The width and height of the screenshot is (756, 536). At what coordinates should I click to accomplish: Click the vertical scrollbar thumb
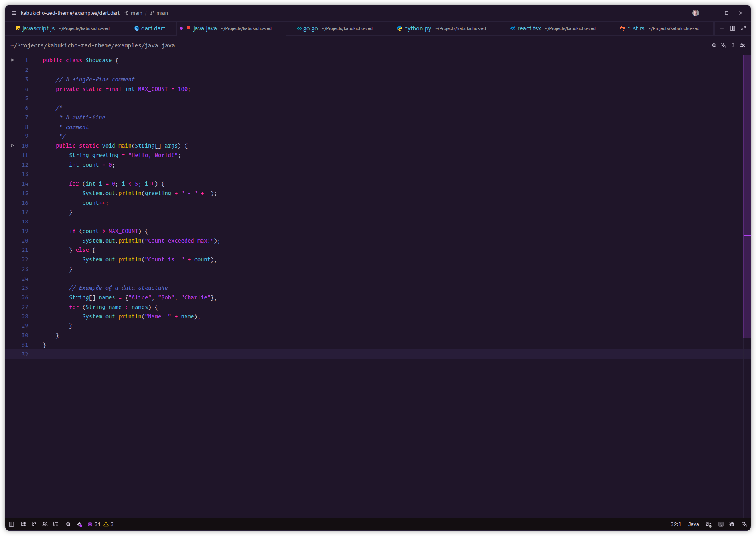pyautogui.click(x=747, y=197)
